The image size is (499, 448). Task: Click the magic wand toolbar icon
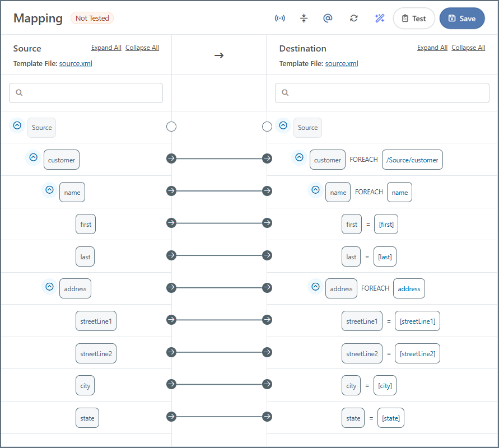[379, 18]
